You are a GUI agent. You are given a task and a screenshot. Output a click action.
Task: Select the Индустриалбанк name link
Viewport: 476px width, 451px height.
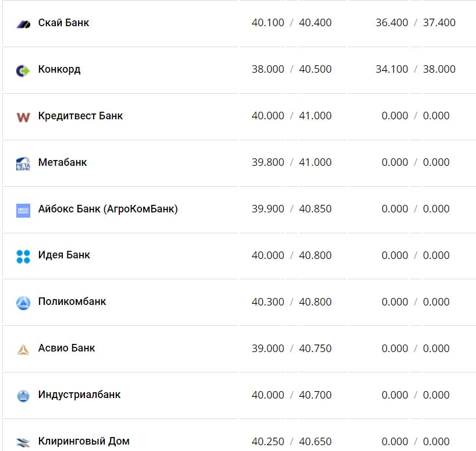click(x=79, y=395)
